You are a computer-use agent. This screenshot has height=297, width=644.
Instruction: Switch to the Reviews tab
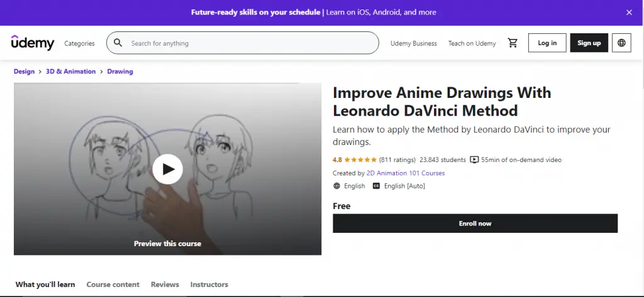tap(165, 284)
